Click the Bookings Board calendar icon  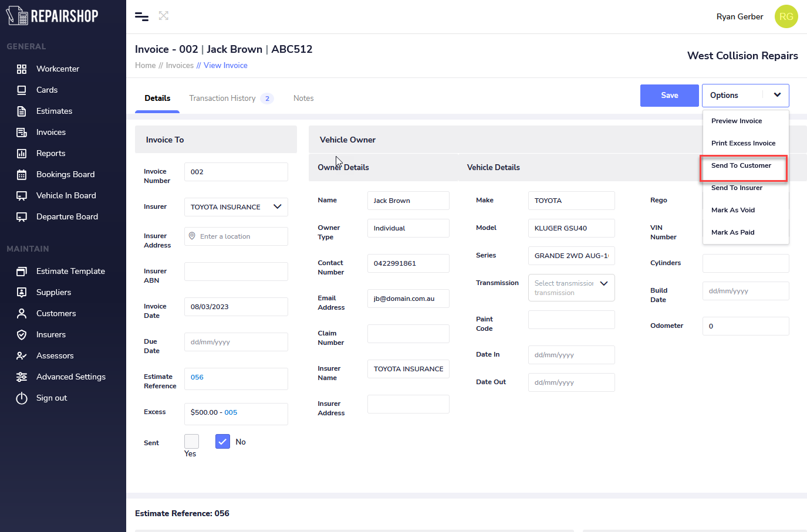pyautogui.click(x=22, y=175)
